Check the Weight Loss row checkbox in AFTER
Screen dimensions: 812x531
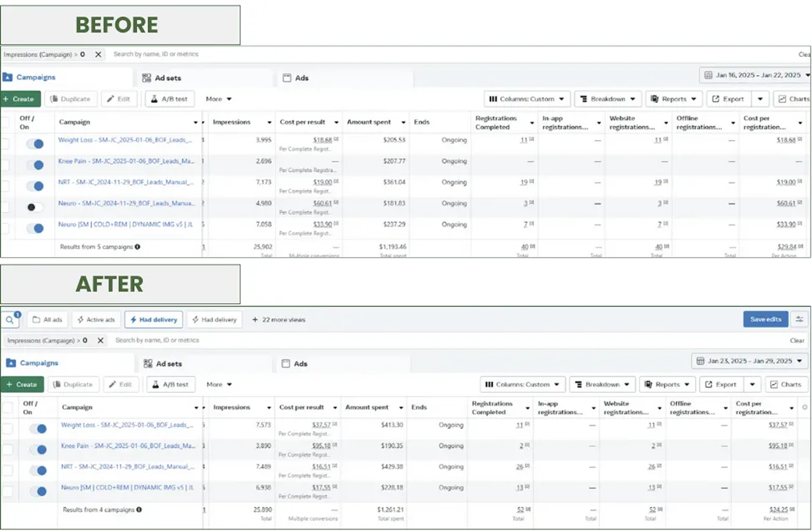7,428
